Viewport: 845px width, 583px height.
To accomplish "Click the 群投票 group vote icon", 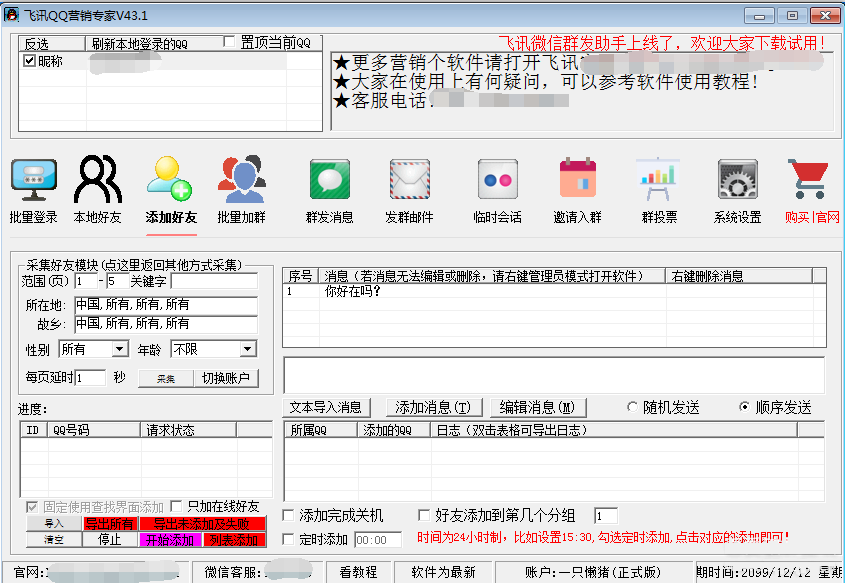I will click(x=658, y=181).
